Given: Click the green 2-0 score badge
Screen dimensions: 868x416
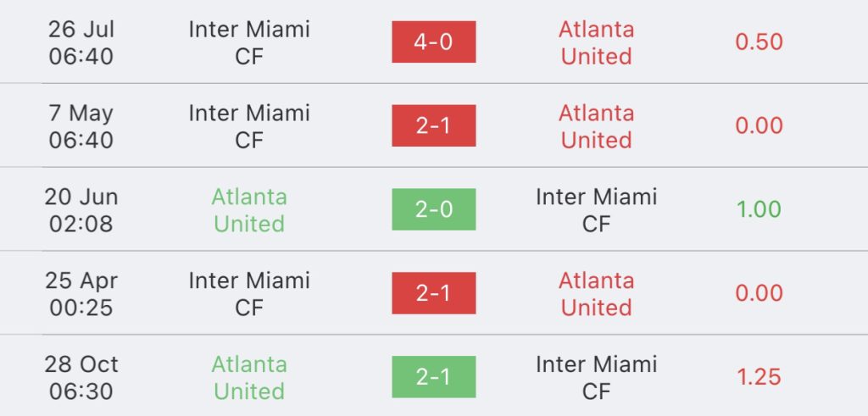Looking at the screenshot, I should 433,210.
